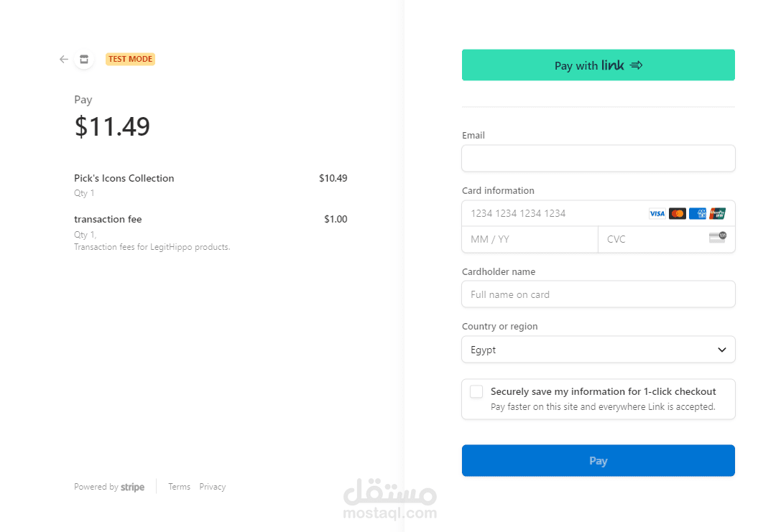Click the Visa card icon
Viewport: 781px width, 532px height.
(x=657, y=213)
